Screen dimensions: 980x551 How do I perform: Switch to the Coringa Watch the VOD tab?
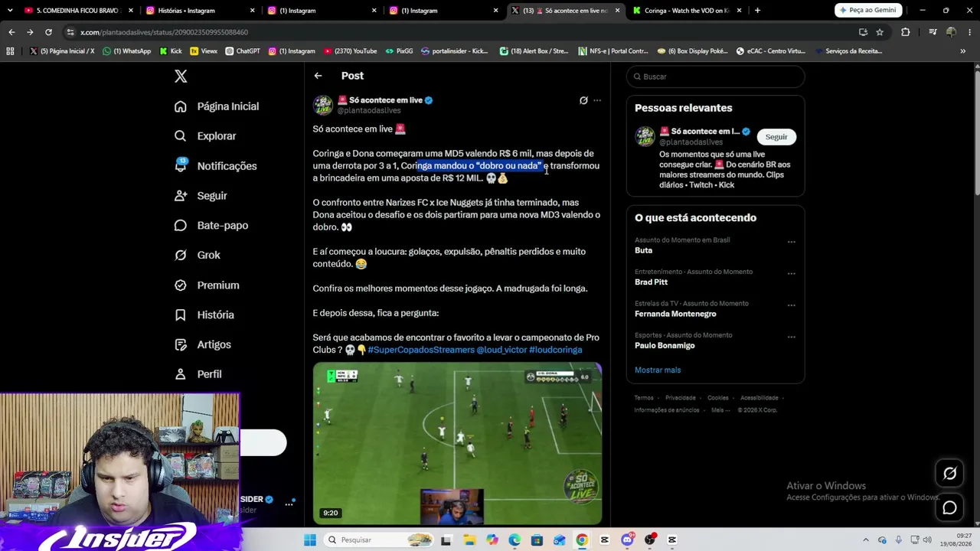click(x=686, y=11)
